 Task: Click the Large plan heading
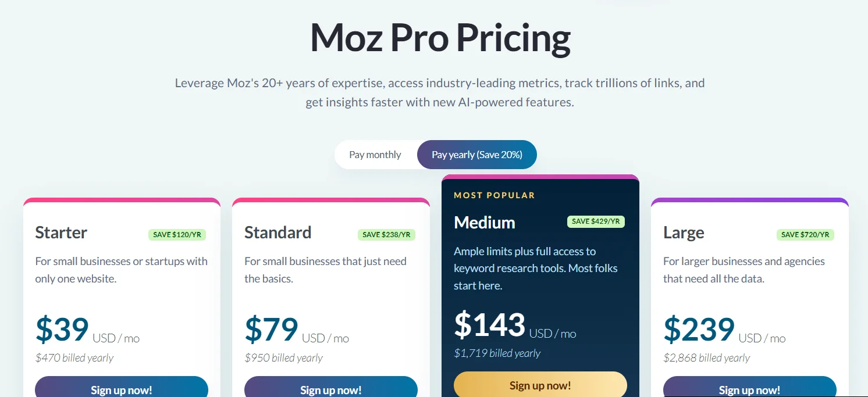point(684,233)
